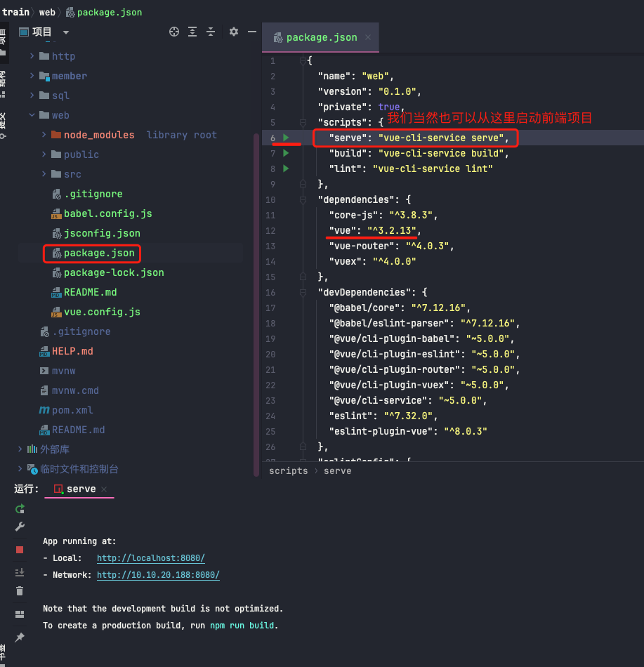Image resolution: width=644 pixels, height=667 pixels.
Task: Expand the node_modules folder
Action: coord(44,134)
